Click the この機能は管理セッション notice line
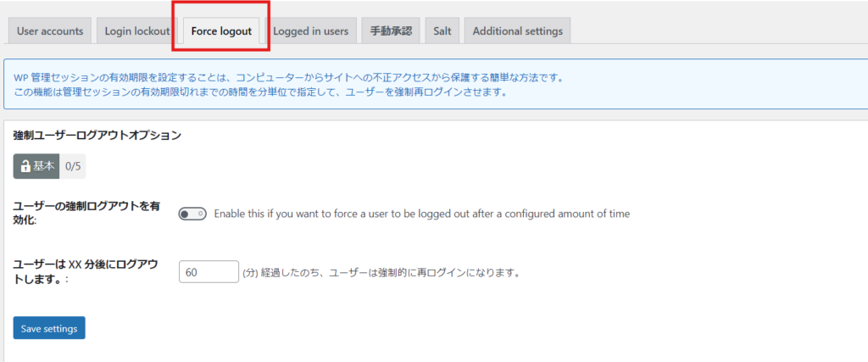Viewport: 868px width, 362px height. coord(260,92)
